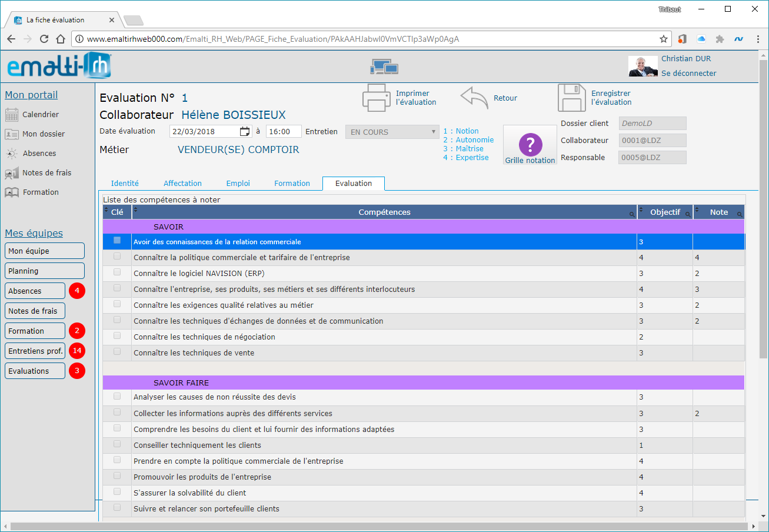Open the Grille notation question mark icon

pos(530,144)
